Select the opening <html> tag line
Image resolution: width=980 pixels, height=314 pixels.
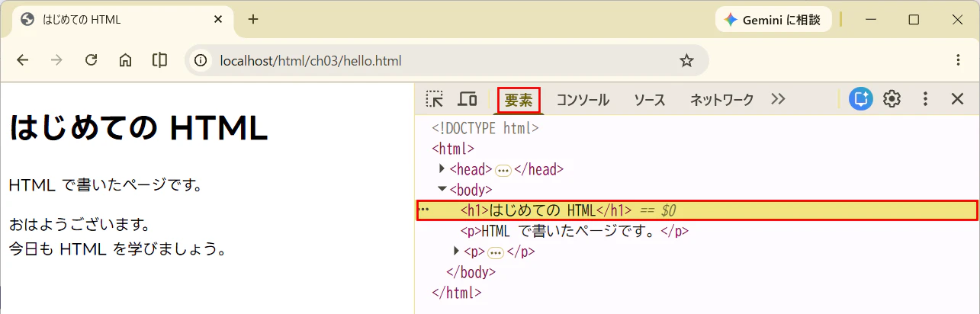(453, 149)
